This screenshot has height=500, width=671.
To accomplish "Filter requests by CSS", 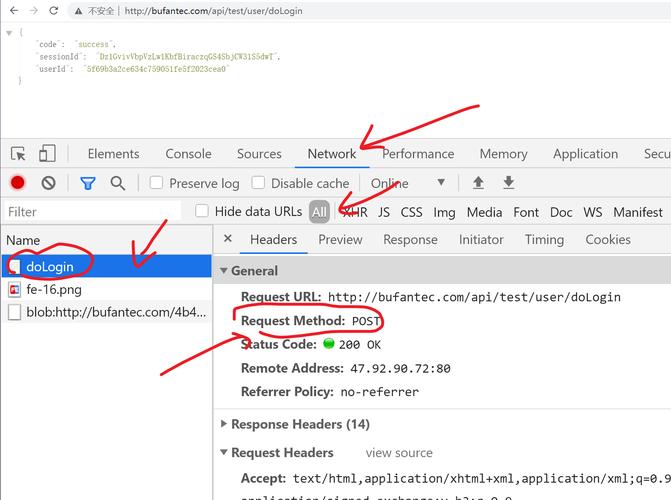I will [x=411, y=212].
